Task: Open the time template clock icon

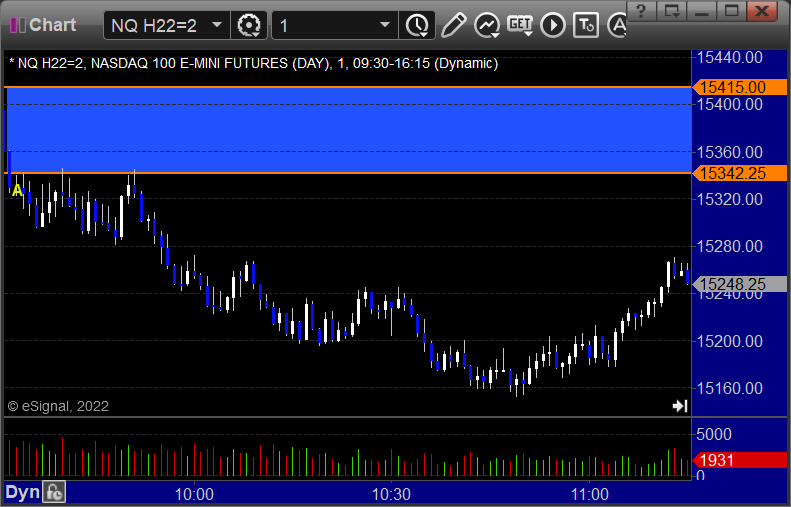Action: pos(417,25)
